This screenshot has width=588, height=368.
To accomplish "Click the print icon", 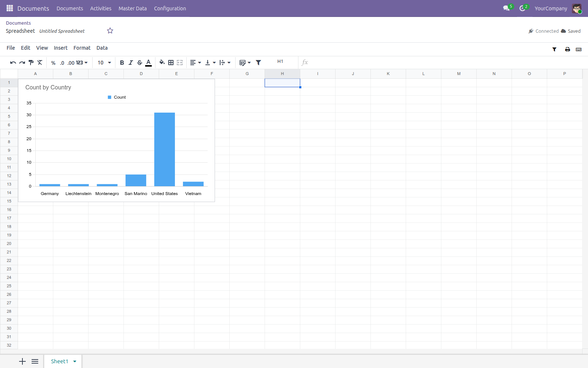I will coord(567,49).
